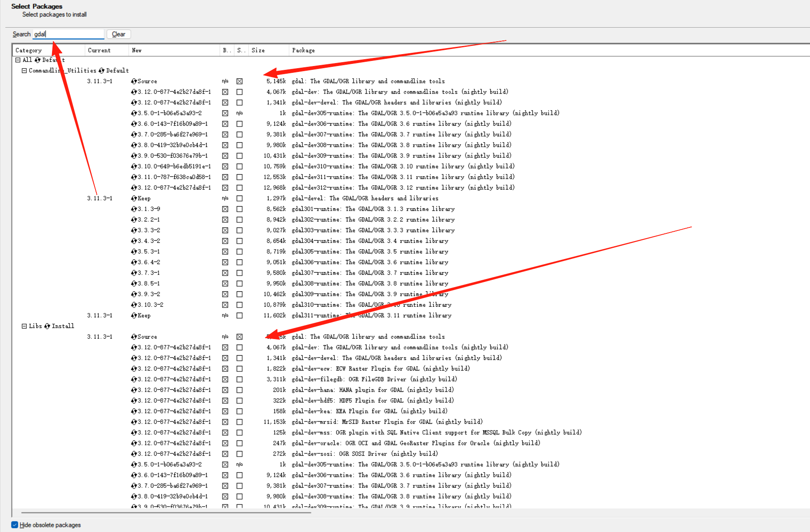Cycle version icon for gdal-dev-kea plugin
The height and width of the screenshot is (532, 810).
coord(134,411)
